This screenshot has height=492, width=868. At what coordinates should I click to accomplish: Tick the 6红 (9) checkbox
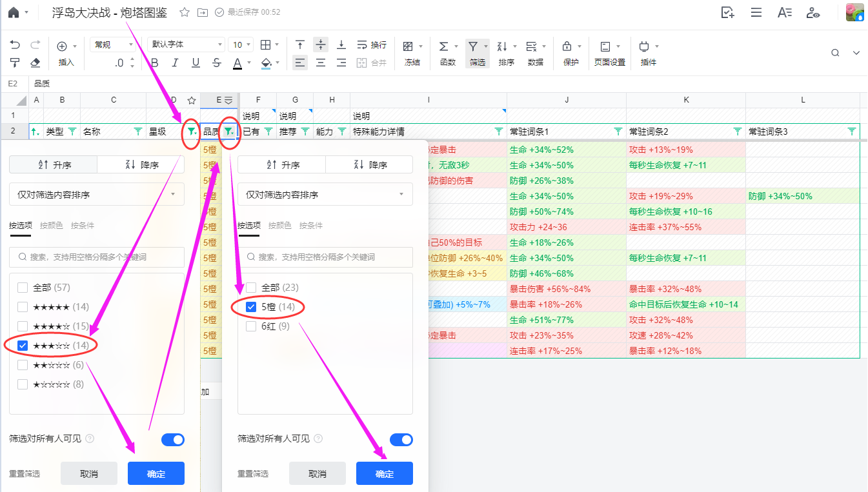[x=252, y=326]
